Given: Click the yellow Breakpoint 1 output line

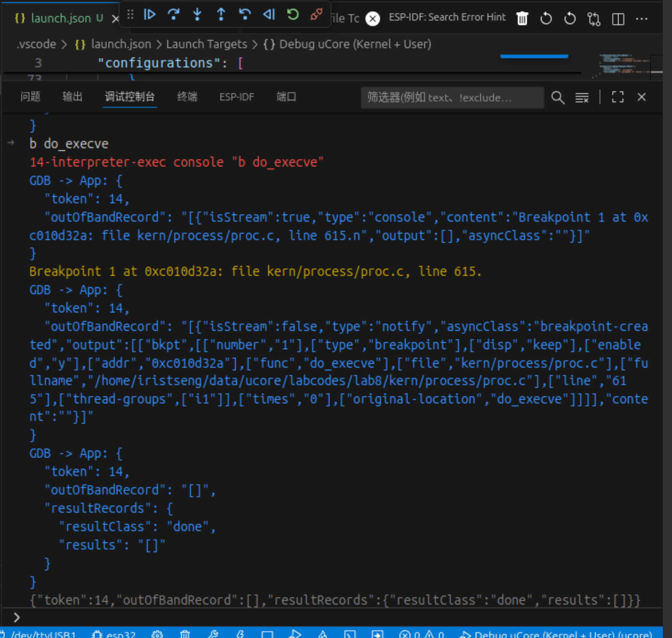Looking at the screenshot, I should pos(255,271).
